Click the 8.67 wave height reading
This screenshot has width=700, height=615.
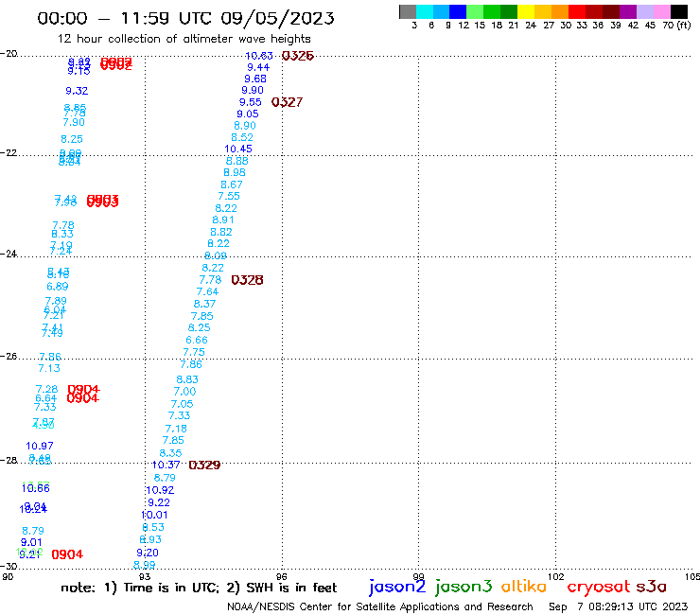(x=232, y=184)
